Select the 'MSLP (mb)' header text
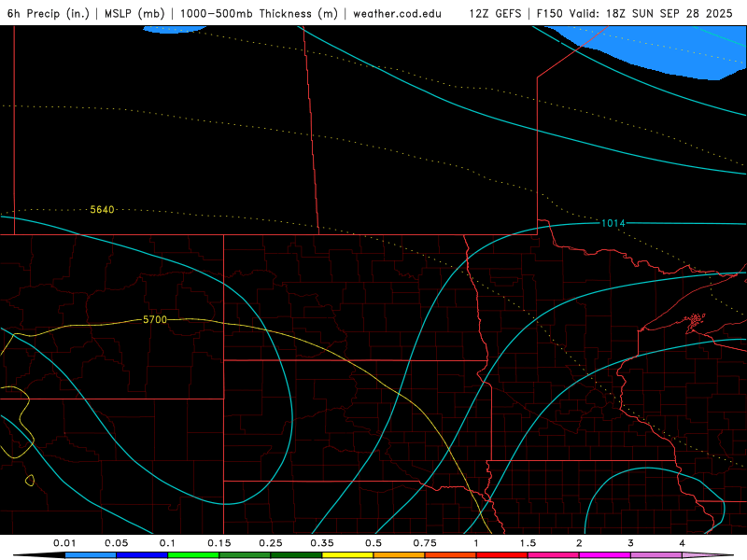This screenshot has height=560, width=747. [x=134, y=13]
